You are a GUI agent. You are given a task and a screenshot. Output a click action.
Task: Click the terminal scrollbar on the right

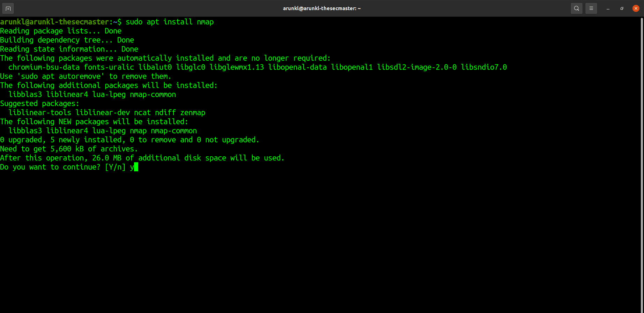coord(642,165)
